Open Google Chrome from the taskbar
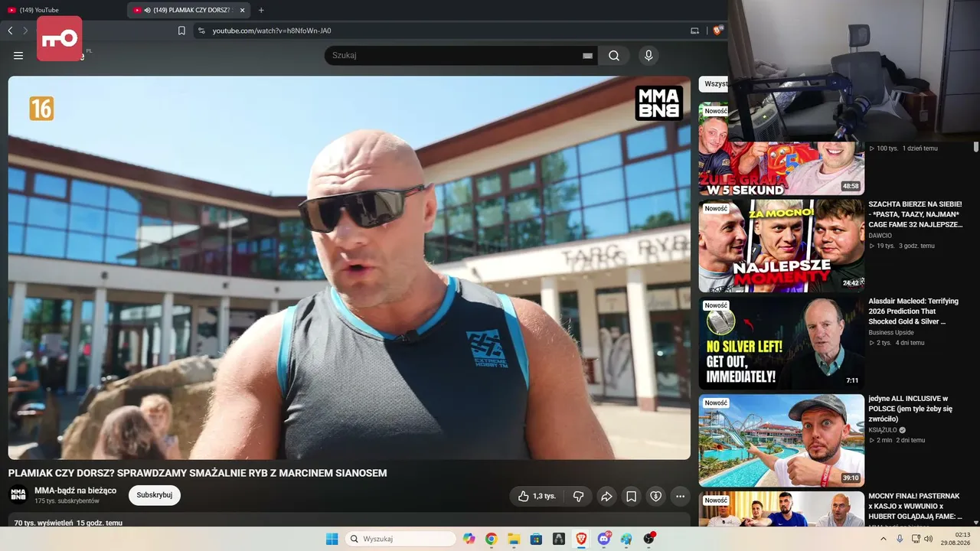Image resolution: width=980 pixels, height=551 pixels. (x=491, y=539)
